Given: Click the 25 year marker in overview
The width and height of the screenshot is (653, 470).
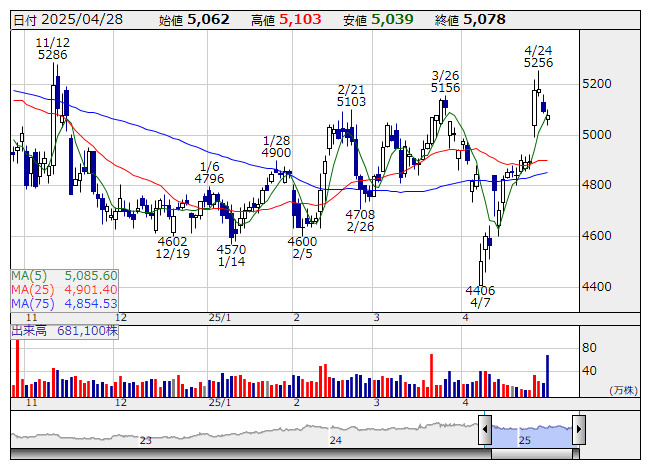Looking at the screenshot, I should [525, 440].
